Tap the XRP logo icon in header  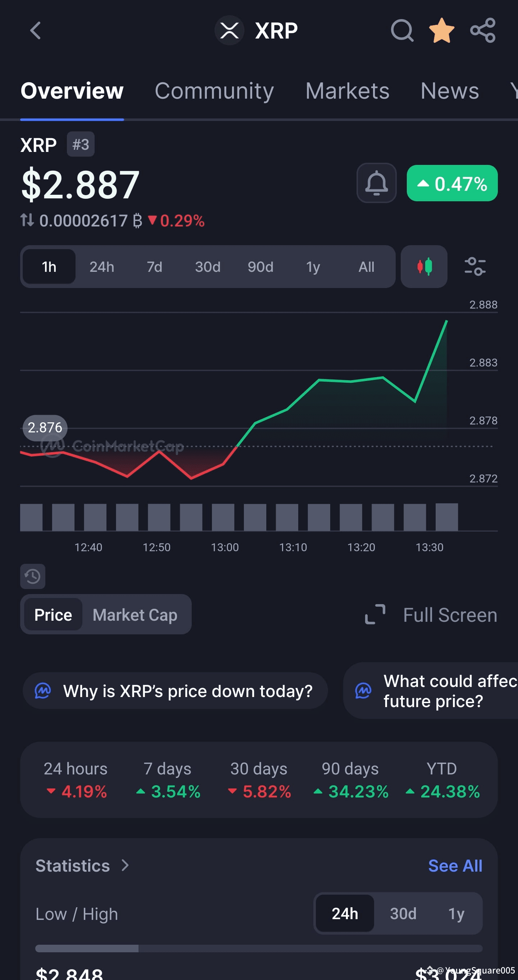(x=230, y=31)
